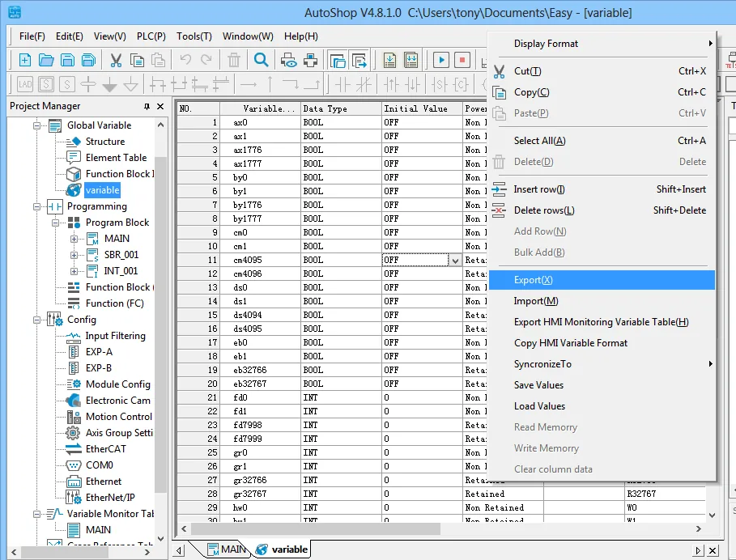
Task: Open the PLC(P) menu
Action: [151, 36]
